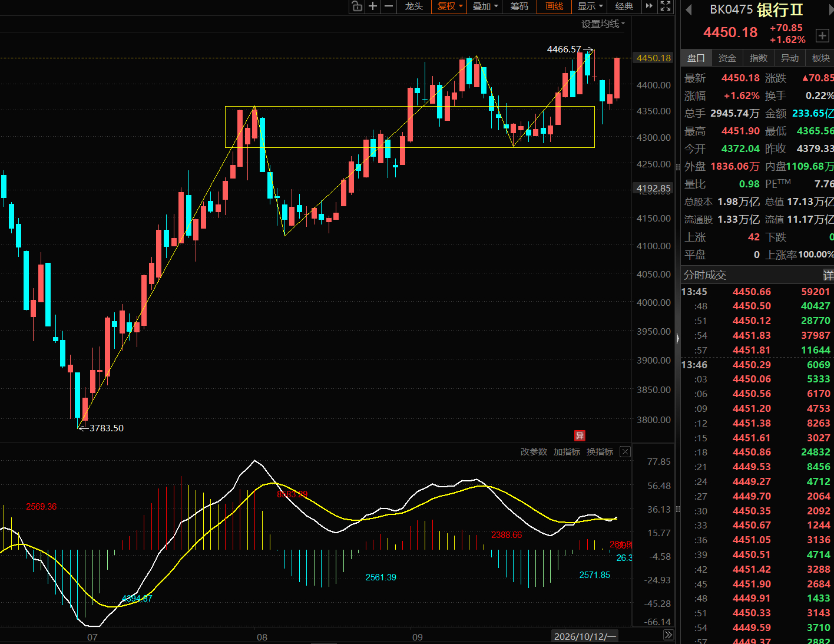Viewport: 834px width, 644px height.
Task: Click 换指标 to change the indicator
Action: pos(600,452)
